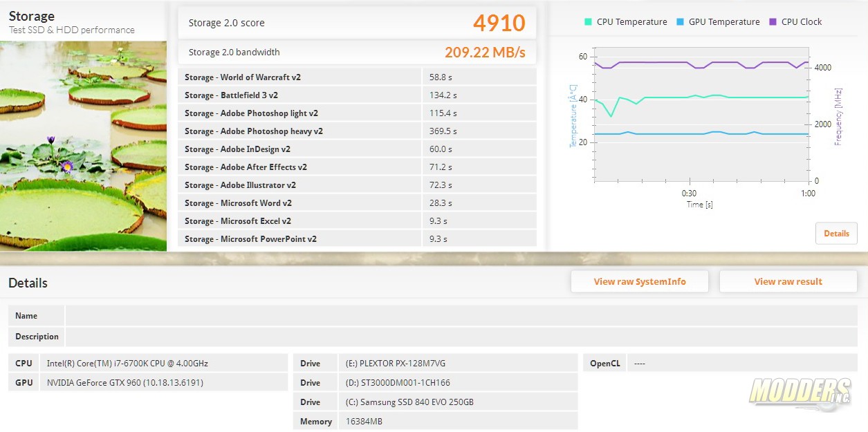Click the Details section heading
This screenshot has width=868, height=432.
pyautogui.click(x=28, y=283)
